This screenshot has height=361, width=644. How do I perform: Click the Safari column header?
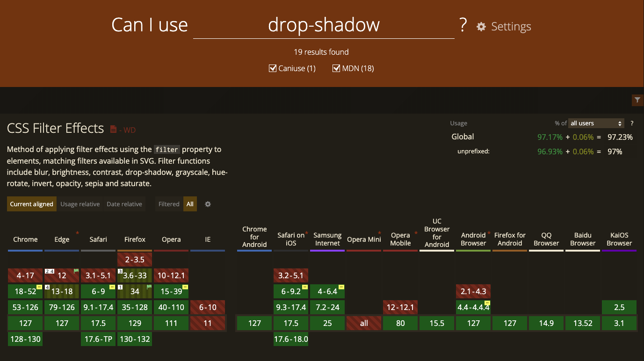pyautogui.click(x=98, y=239)
